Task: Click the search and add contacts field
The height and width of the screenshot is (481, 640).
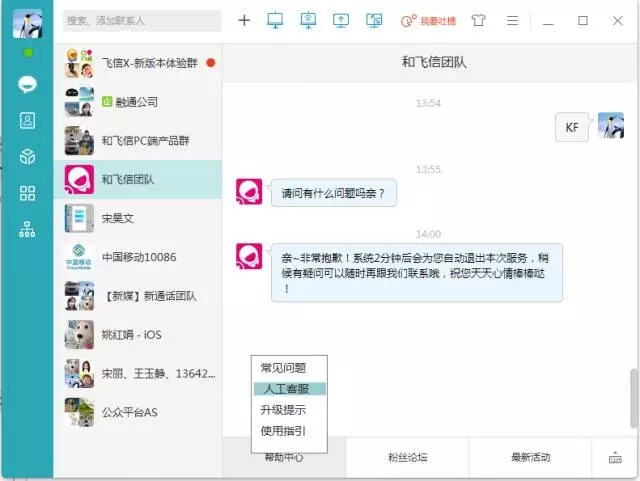Action: pos(142,20)
